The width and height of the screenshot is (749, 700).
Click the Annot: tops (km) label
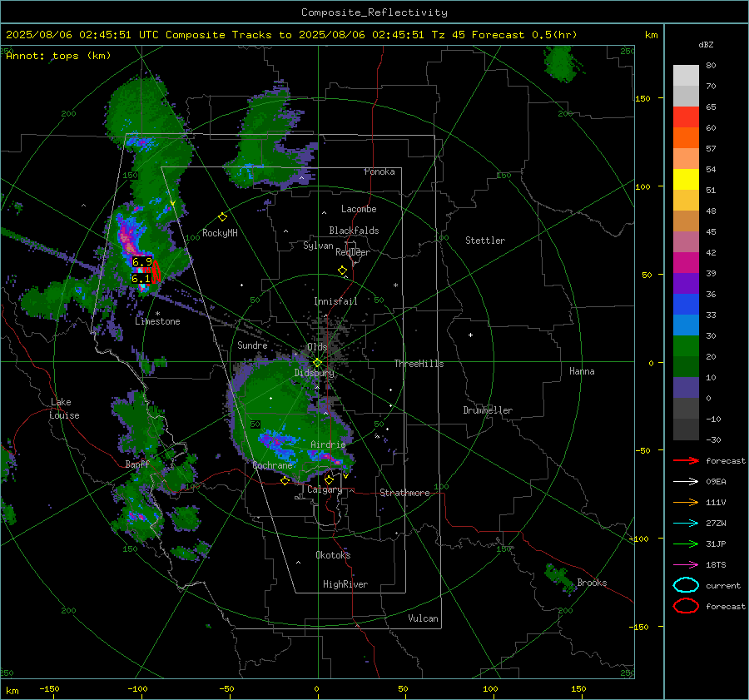[58, 56]
